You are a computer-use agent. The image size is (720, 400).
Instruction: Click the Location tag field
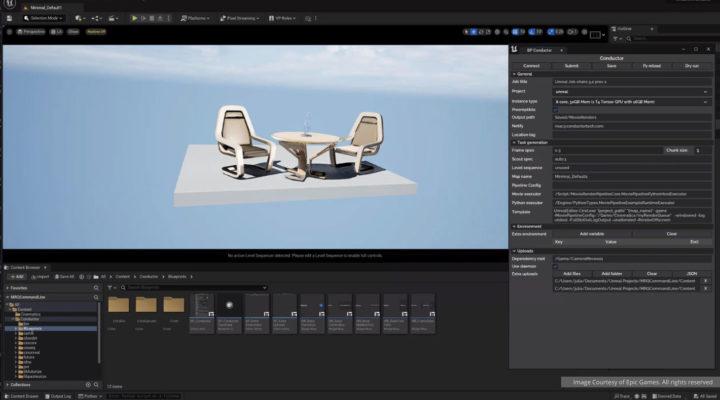coord(632,135)
